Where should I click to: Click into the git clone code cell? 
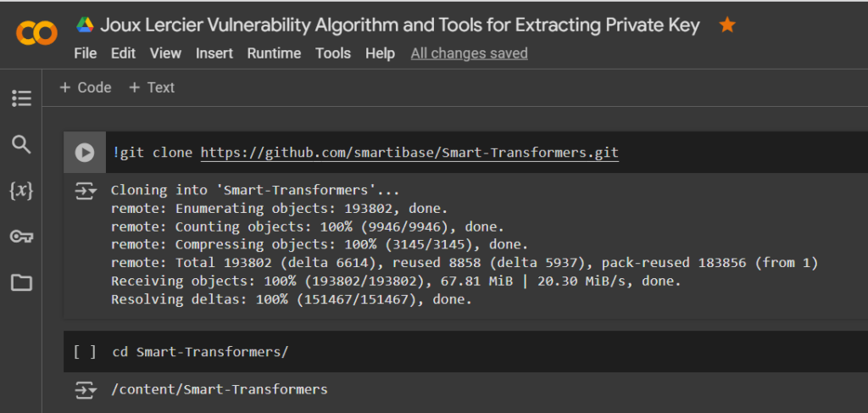click(487, 153)
